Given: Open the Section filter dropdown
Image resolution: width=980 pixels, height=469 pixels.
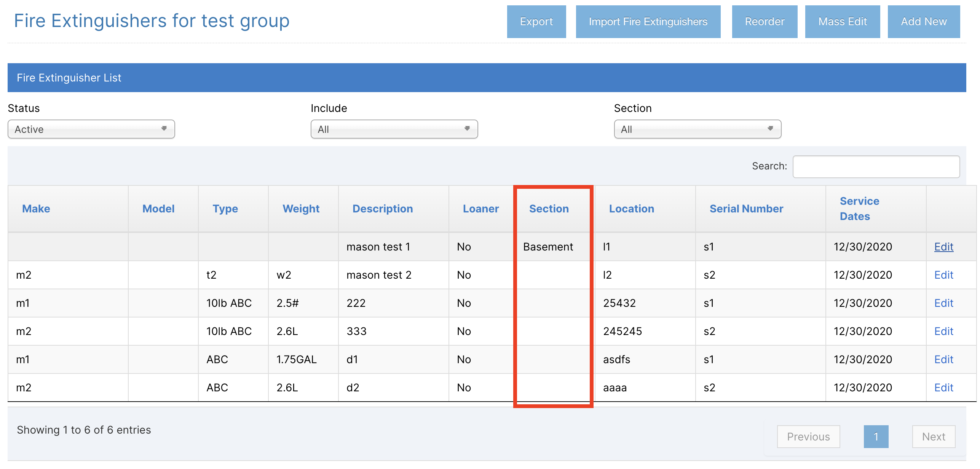Looking at the screenshot, I should pos(697,129).
